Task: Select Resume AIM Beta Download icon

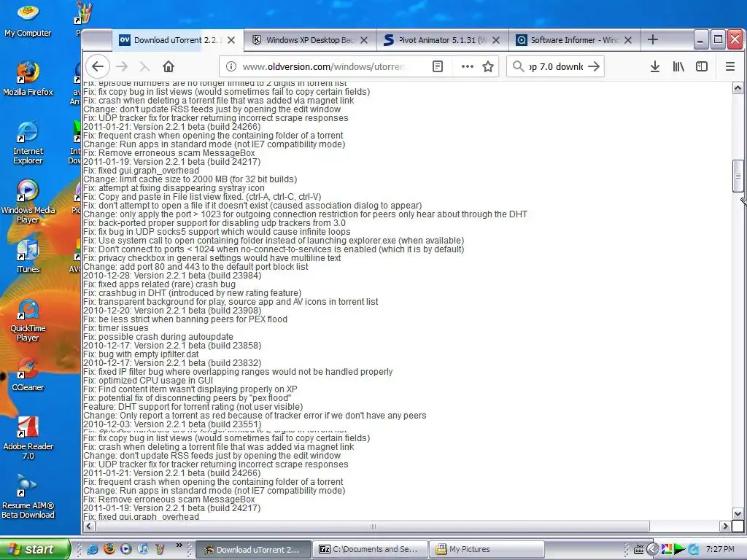Action: click(28, 497)
